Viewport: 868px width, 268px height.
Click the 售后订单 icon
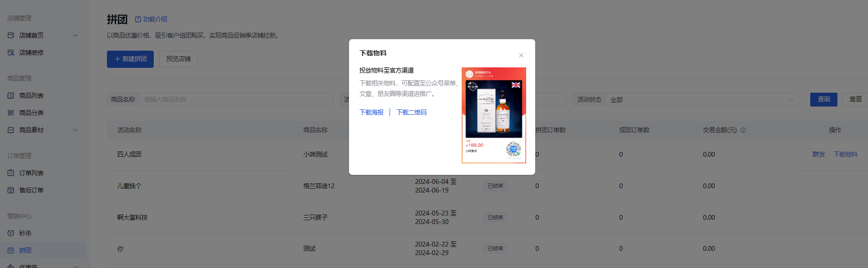tap(11, 190)
